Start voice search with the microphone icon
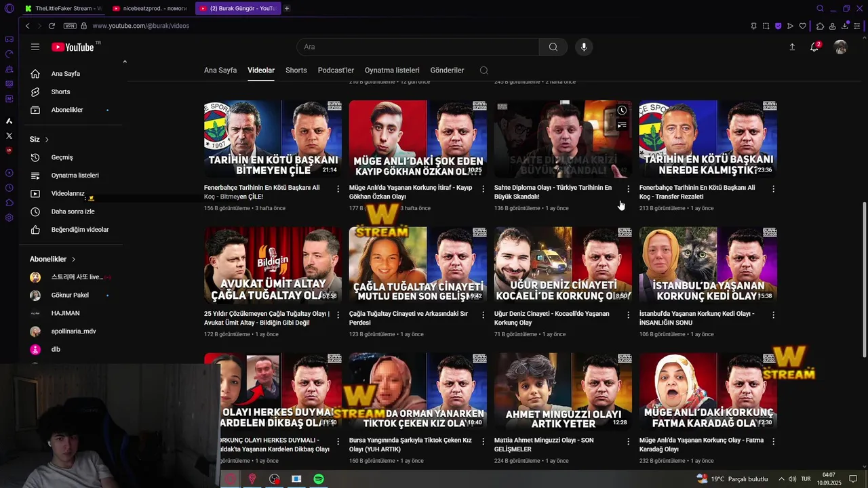 pos(584,47)
